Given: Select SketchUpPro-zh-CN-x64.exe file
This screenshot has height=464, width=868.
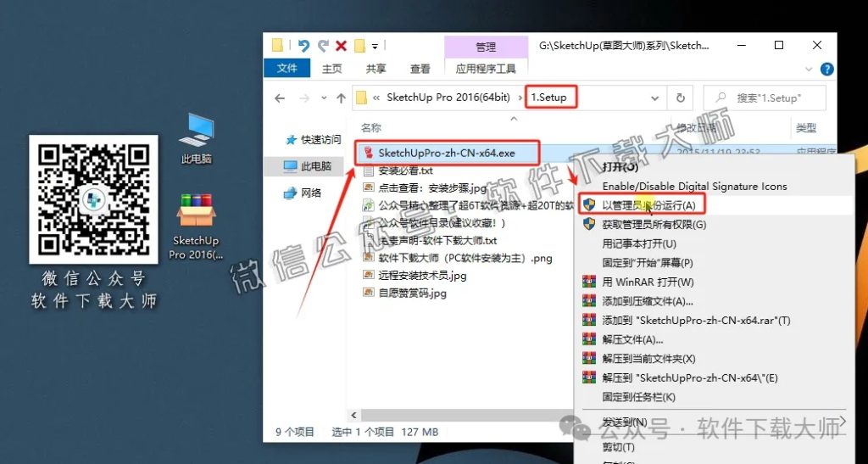Looking at the screenshot, I should pos(448,154).
